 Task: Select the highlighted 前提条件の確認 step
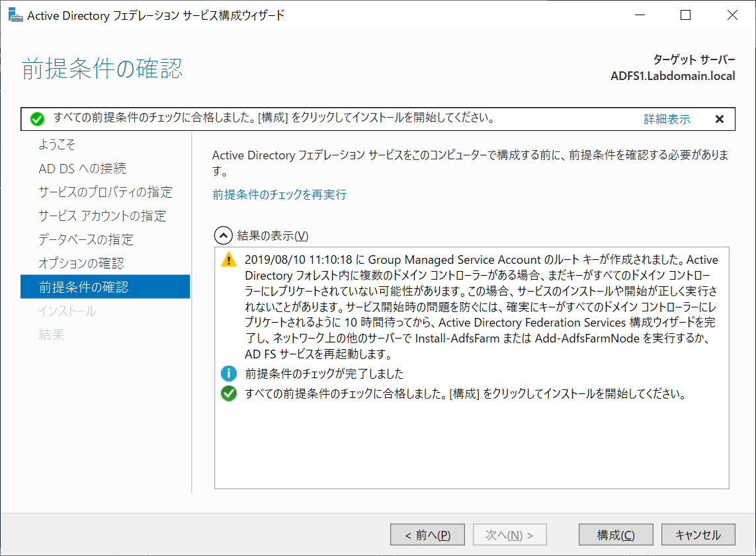105,287
